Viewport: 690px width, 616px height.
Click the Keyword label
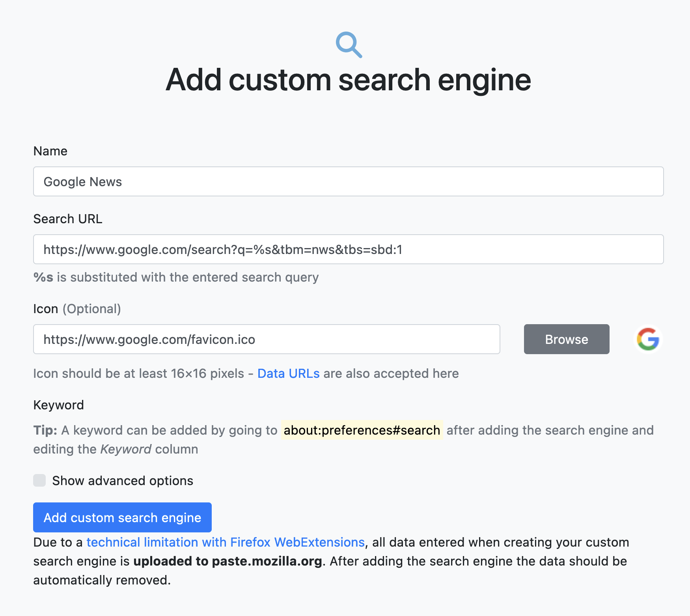point(59,405)
